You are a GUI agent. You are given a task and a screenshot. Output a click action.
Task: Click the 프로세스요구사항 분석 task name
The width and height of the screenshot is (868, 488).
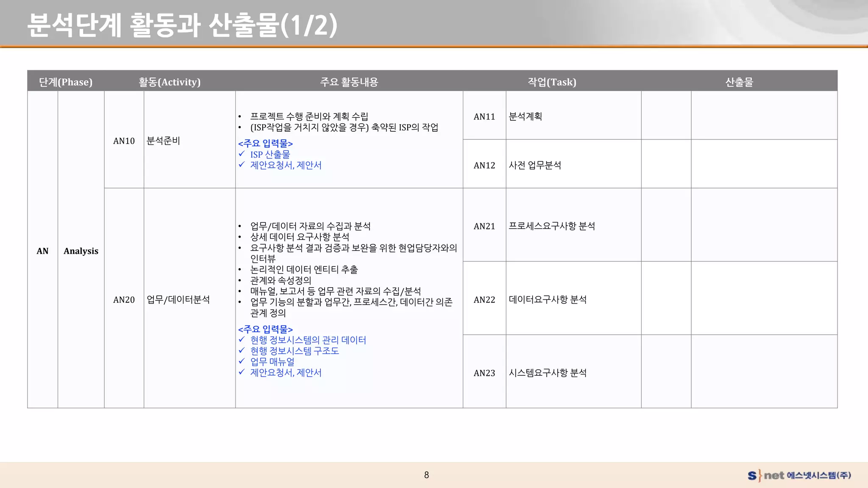pyautogui.click(x=552, y=226)
